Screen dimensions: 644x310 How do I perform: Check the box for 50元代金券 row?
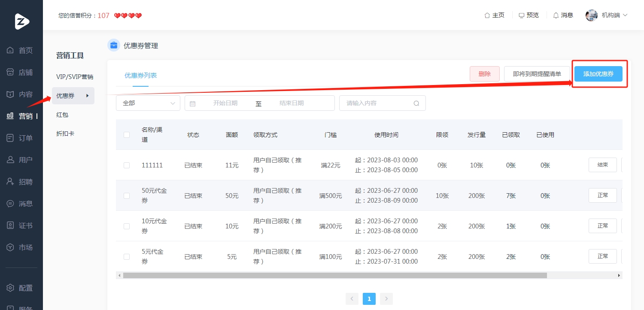127,196
